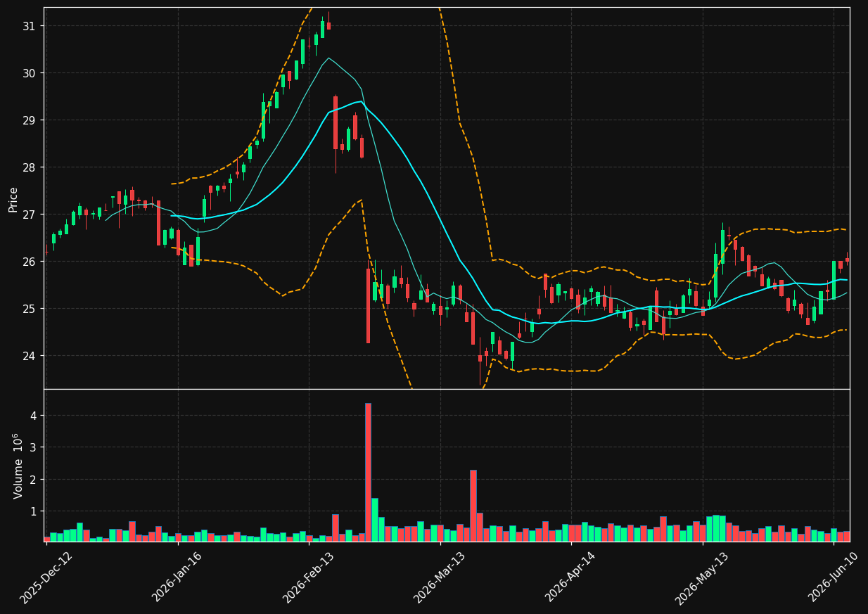Click the 2026-Jan-16 date label
The image size is (868, 614).
click(177, 577)
